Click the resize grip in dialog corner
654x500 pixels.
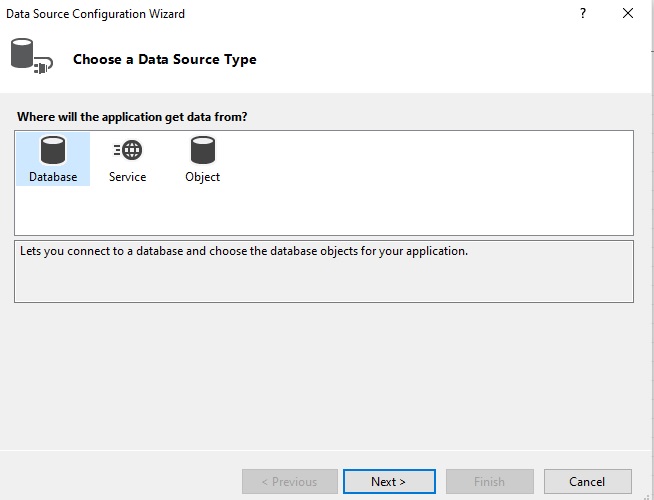(x=648, y=495)
